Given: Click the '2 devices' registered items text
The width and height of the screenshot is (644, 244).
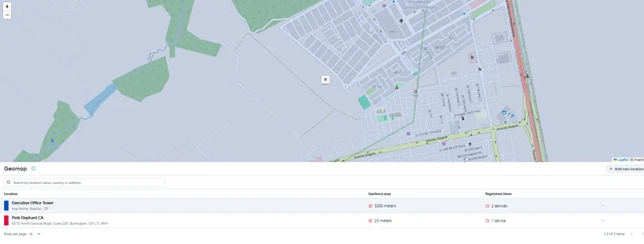Looking at the screenshot, I should [499, 206].
